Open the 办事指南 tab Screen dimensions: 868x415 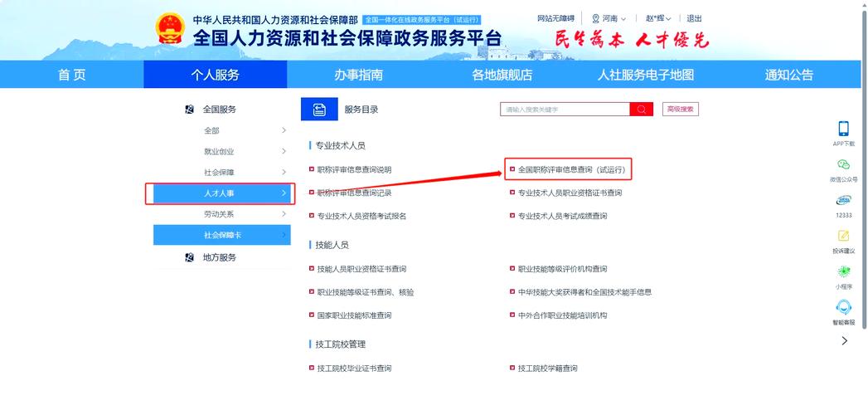(x=359, y=75)
